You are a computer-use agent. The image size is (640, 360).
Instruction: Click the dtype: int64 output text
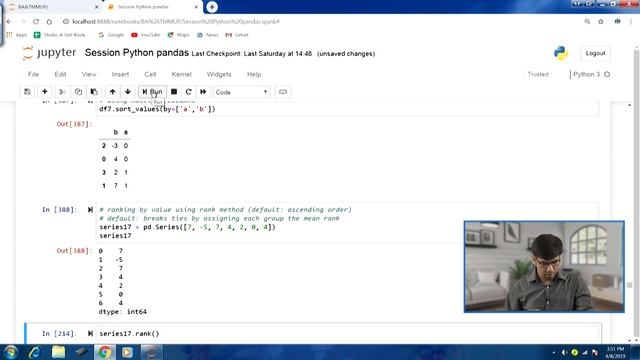coord(122,311)
